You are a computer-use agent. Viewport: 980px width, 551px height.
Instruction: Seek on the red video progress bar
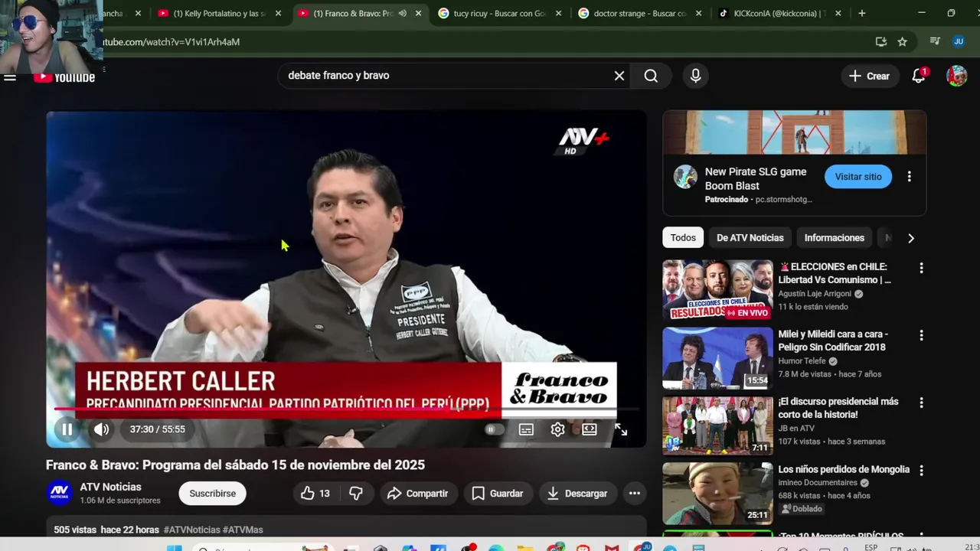(346, 409)
